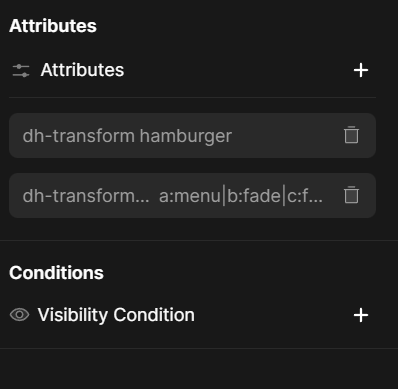Delete the dh-transform hamburger attribute
This screenshot has width=398, height=389.
point(351,135)
